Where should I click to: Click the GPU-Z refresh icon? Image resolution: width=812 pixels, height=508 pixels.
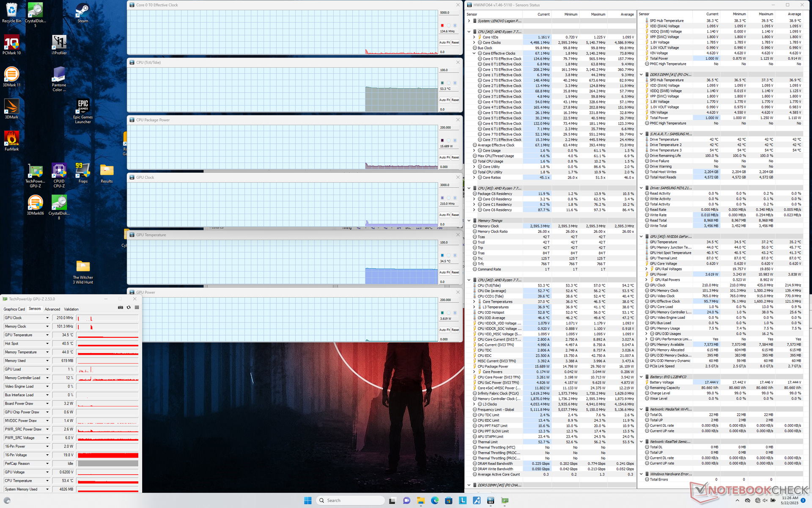[129, 308]
